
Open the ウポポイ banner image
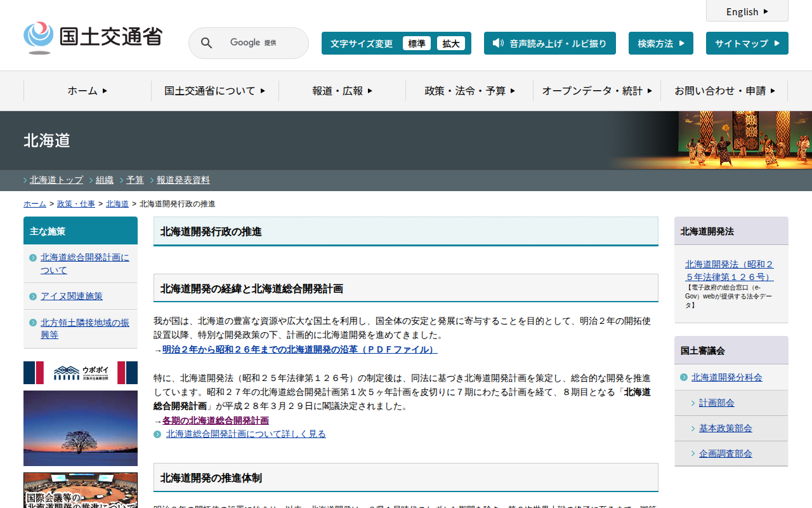(81, 373)
